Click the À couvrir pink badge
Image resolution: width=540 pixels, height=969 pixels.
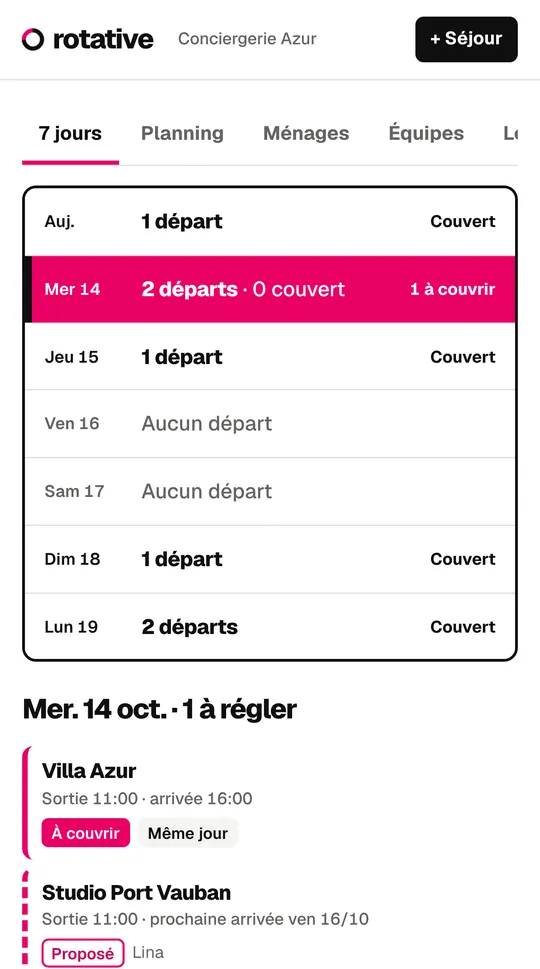(x=86, y=833)
